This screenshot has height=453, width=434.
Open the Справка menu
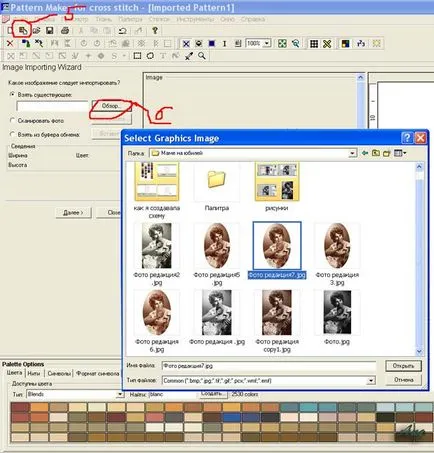pos(253,19)
